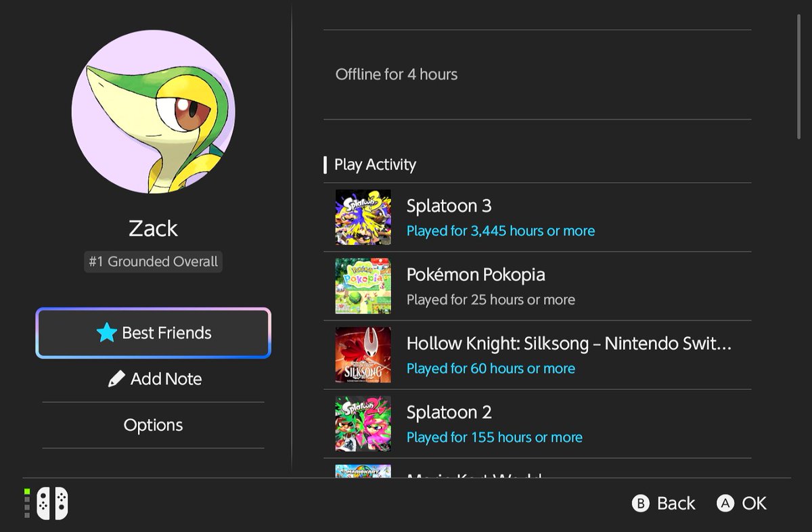Select the Hollow Knight: Silksong thumbnail
Image resolution: width=812 pixels, height=532 pixels.
point(363,355)
